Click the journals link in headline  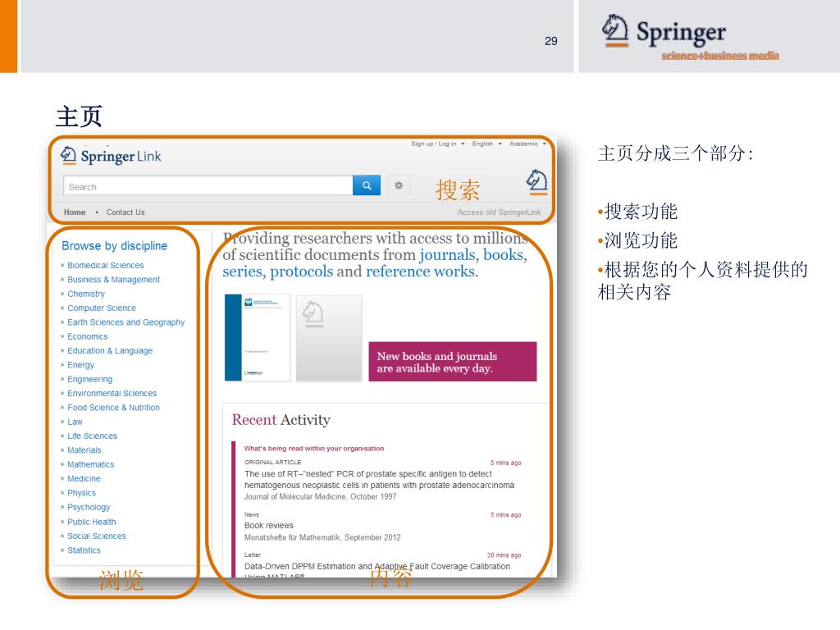tap(447, 254)
